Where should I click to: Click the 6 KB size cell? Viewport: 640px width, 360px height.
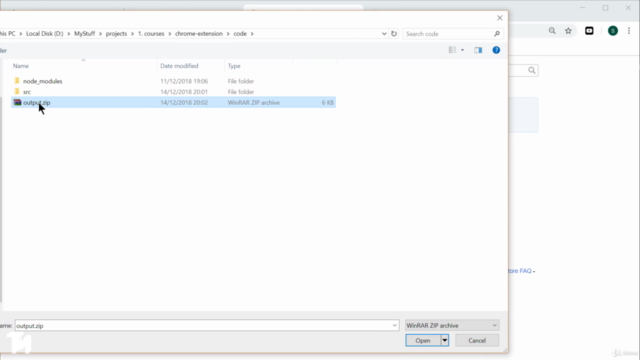click(327, 102)
